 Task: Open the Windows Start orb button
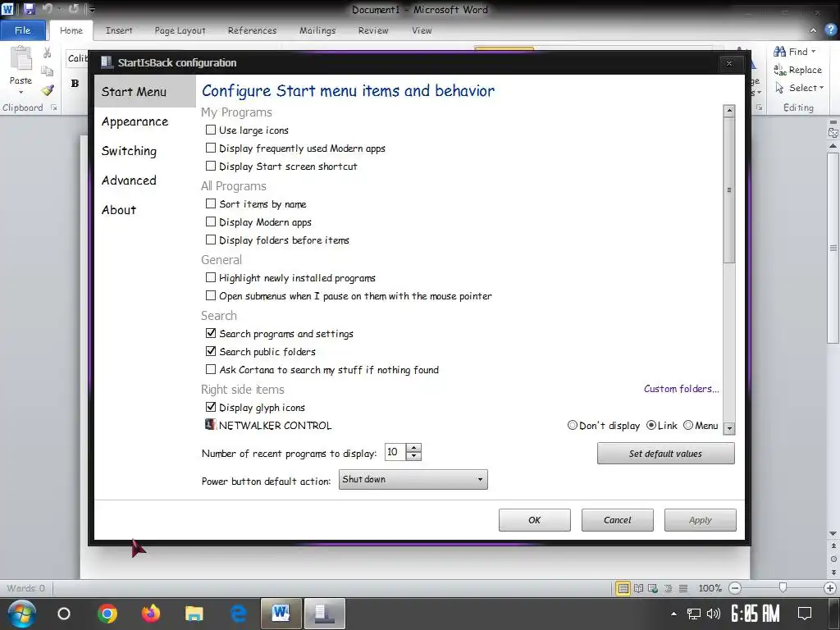(x=21, y=614)
